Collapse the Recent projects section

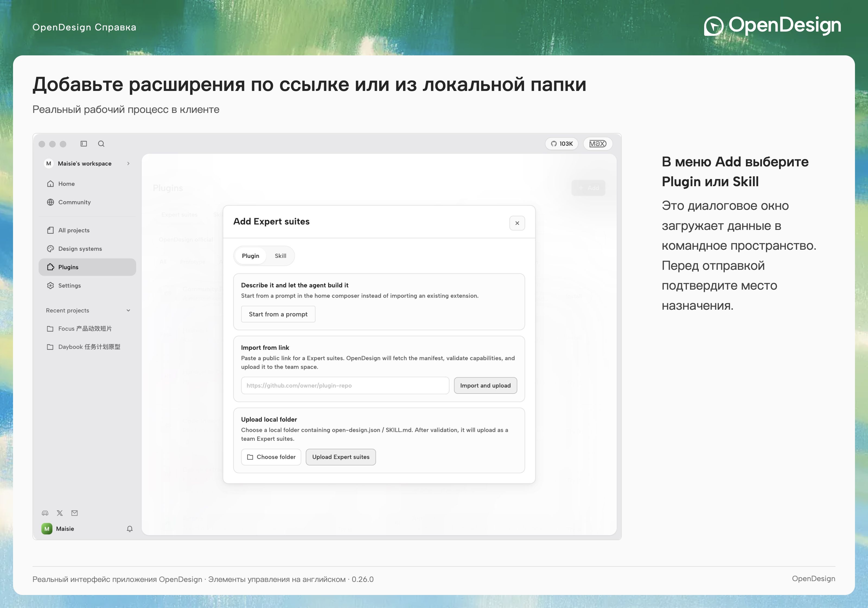129,311
